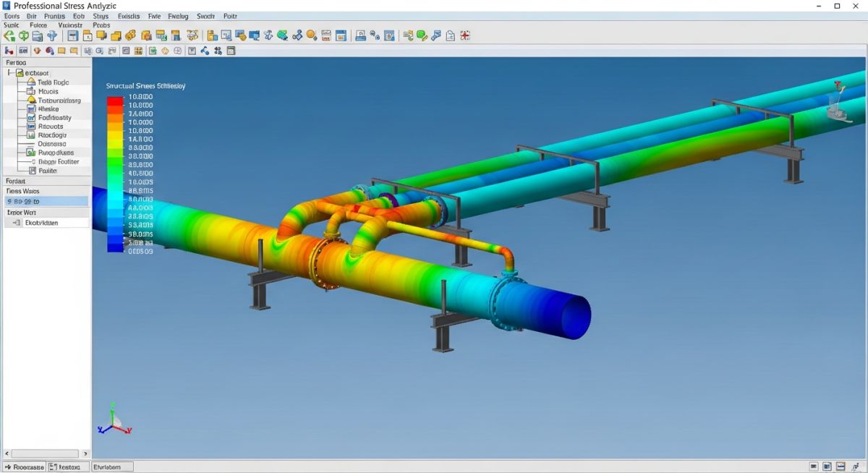Click the blue floppy save icon in first toolbar
Image resolution: width=868 pixels, height=473 pixels.
click(x=72, y=35)
